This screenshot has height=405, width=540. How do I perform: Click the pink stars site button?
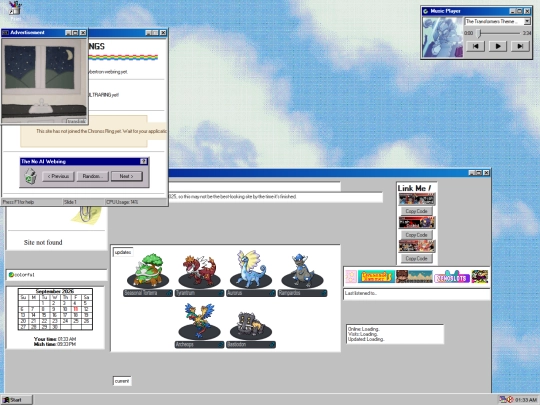click(x=351, y=277)
